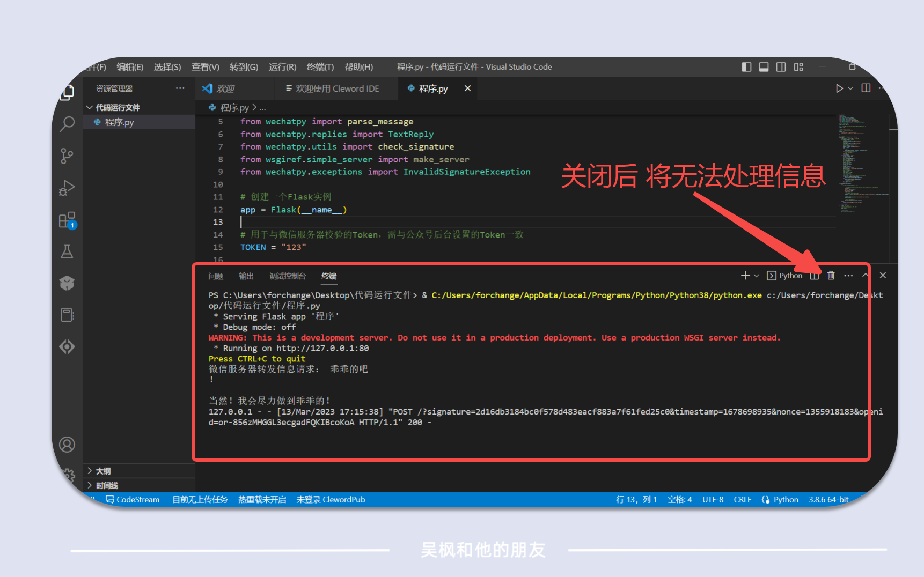Click 空格: 4 indentation setting
The height and width of the screenshot is (577, 924).
[x=679, y=499]
